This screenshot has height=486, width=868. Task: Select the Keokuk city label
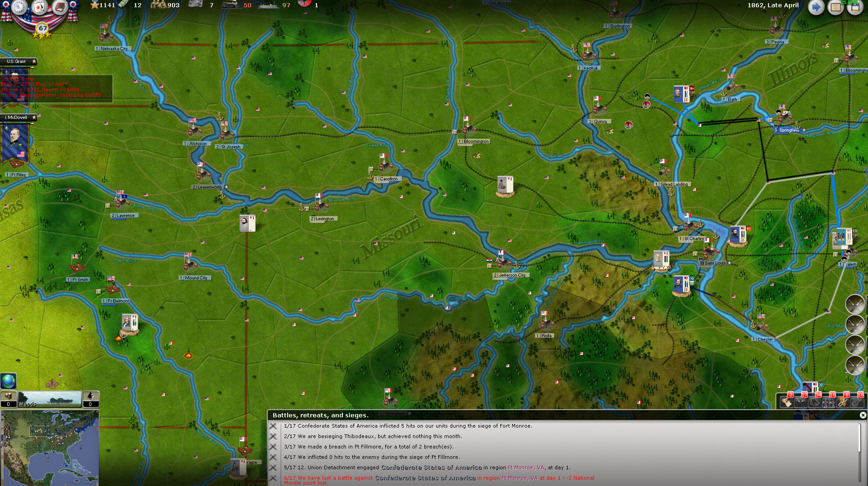(x=589, y=68)
